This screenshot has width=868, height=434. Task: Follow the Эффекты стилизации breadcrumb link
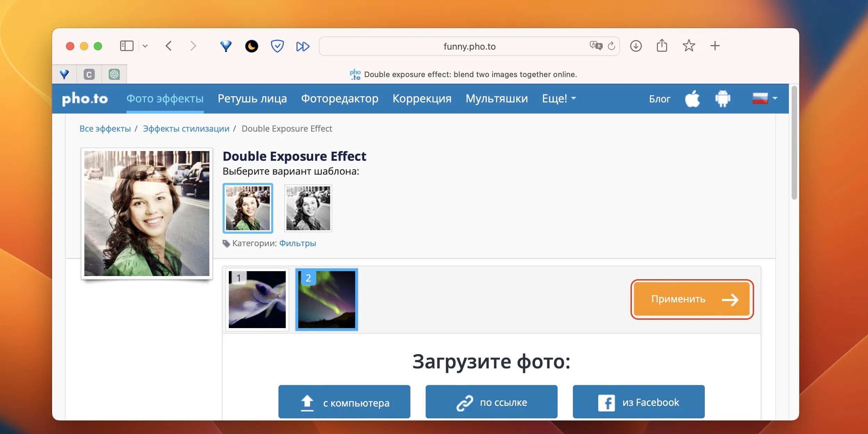coord(186,128)
